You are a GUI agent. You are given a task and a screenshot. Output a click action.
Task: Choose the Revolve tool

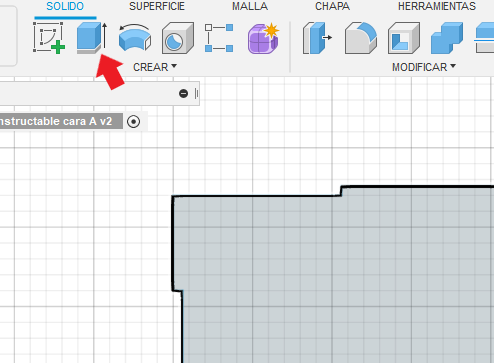tap(135, 38)
